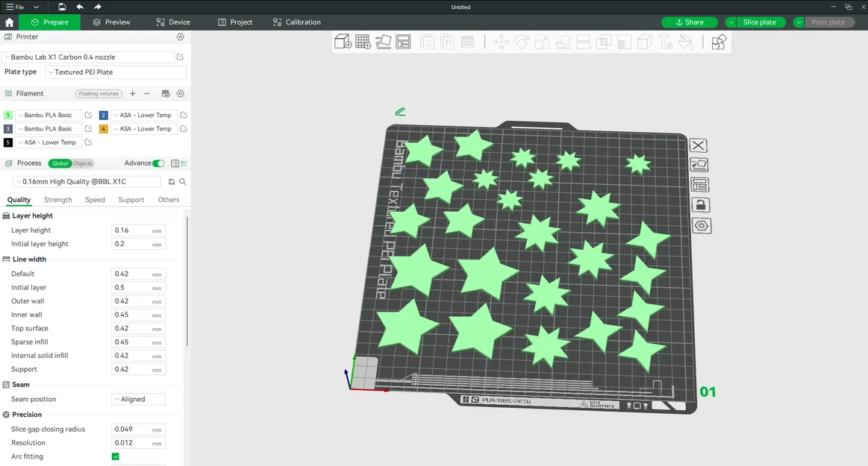Click the Assembly view toolbar icon
This screenshot has height=466, width=868.
719,42
